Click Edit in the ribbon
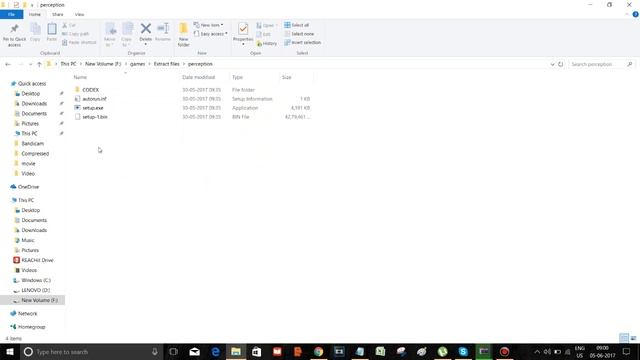This screenshot has width=640, height=360. (263, 34)
